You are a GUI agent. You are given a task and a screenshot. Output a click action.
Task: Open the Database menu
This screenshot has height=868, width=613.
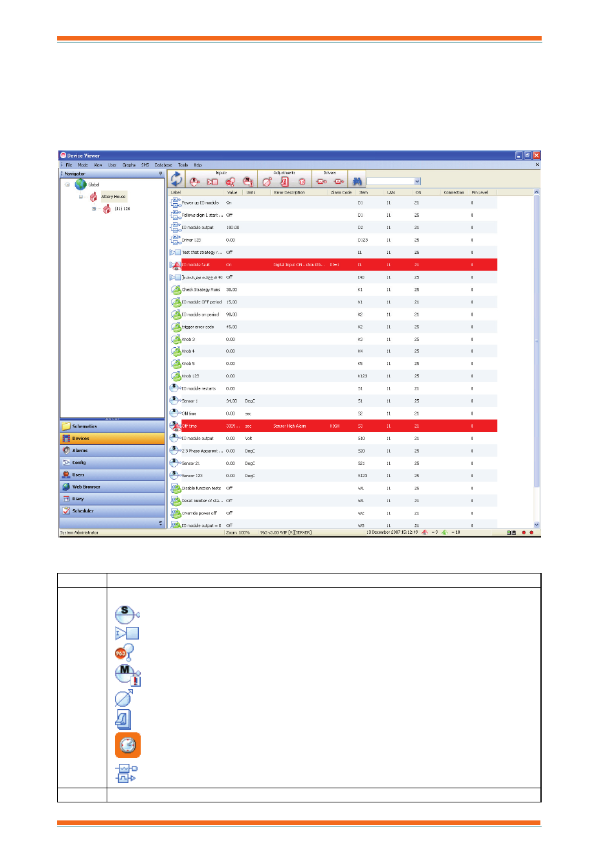[x=163, y=165]
